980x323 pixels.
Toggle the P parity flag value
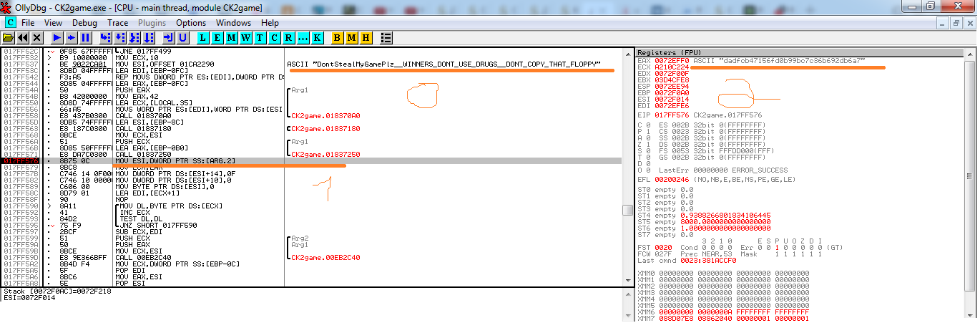[x=647, y=132]
